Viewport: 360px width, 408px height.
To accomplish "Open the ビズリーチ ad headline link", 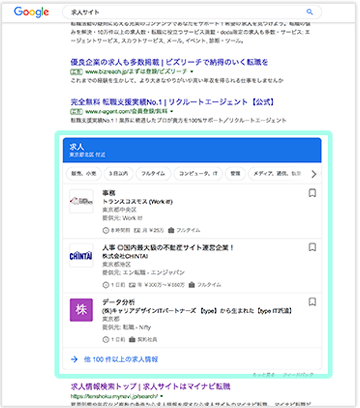I will (169, 62).
